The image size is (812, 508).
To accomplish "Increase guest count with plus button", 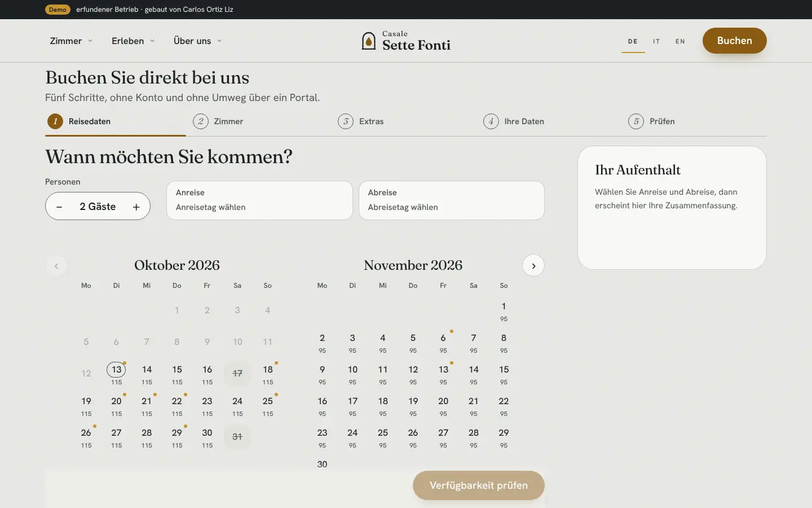I will [136, 207].
